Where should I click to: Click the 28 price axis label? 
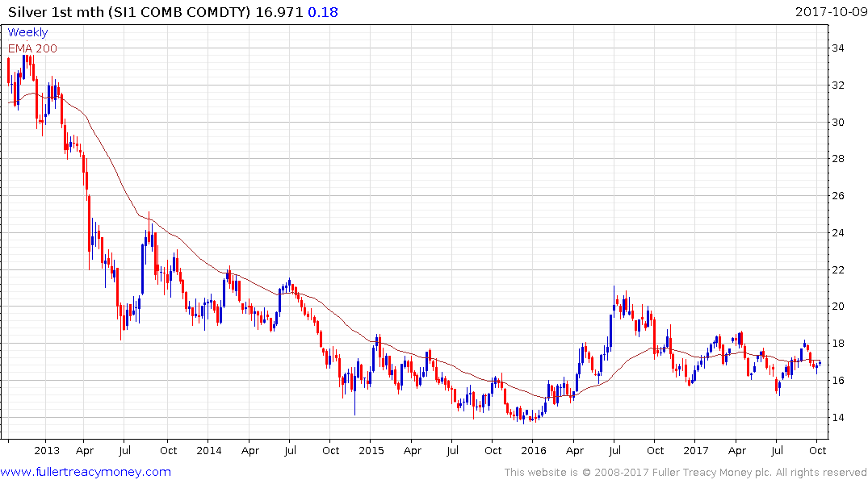(837, 159)
